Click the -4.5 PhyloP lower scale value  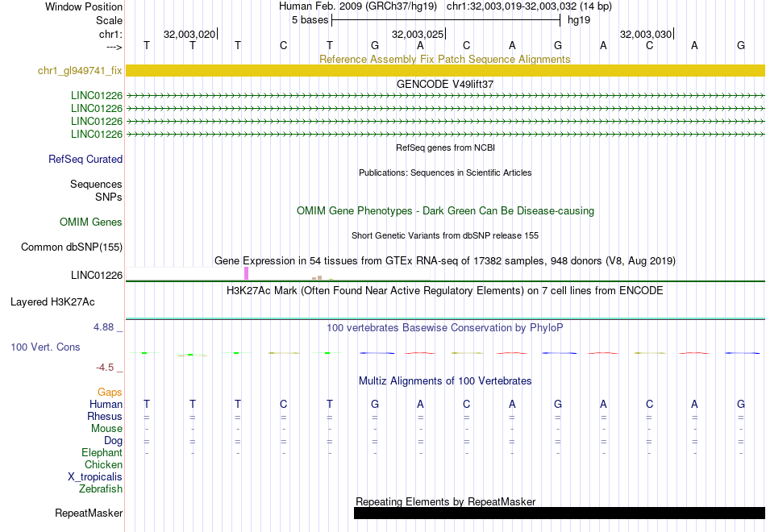(105, 368)
